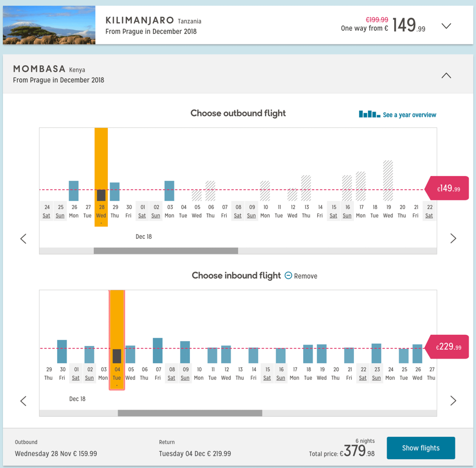Click the year overview bar chart icon
476x468 pixels.
point(369,115)
